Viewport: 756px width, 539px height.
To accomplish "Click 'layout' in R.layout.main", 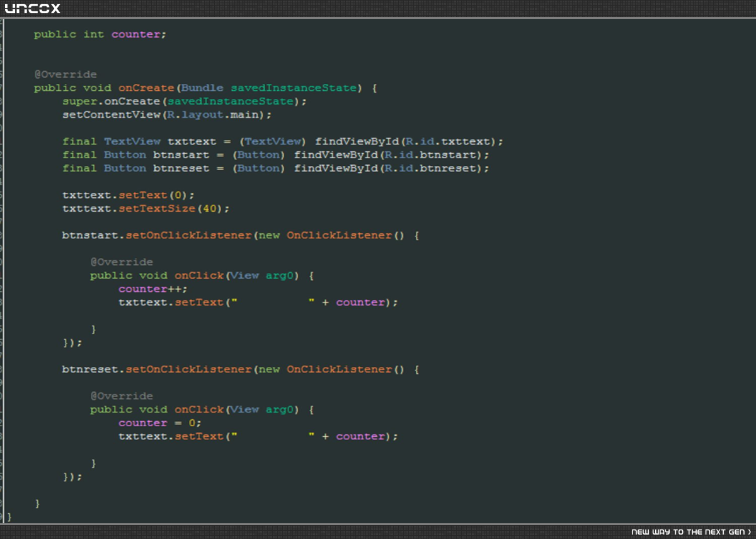I will click(x=202, y=115).
